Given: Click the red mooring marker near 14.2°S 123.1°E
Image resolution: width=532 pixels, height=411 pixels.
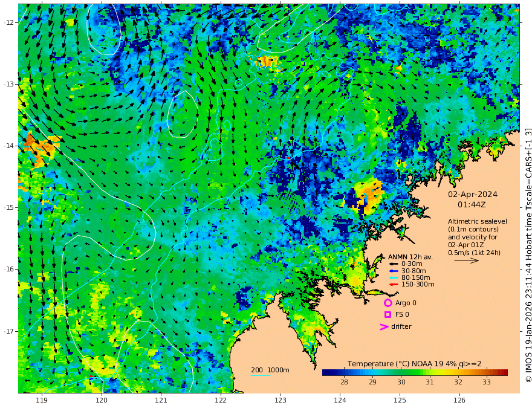Looking at the screenshot, I should click(288, 158).
